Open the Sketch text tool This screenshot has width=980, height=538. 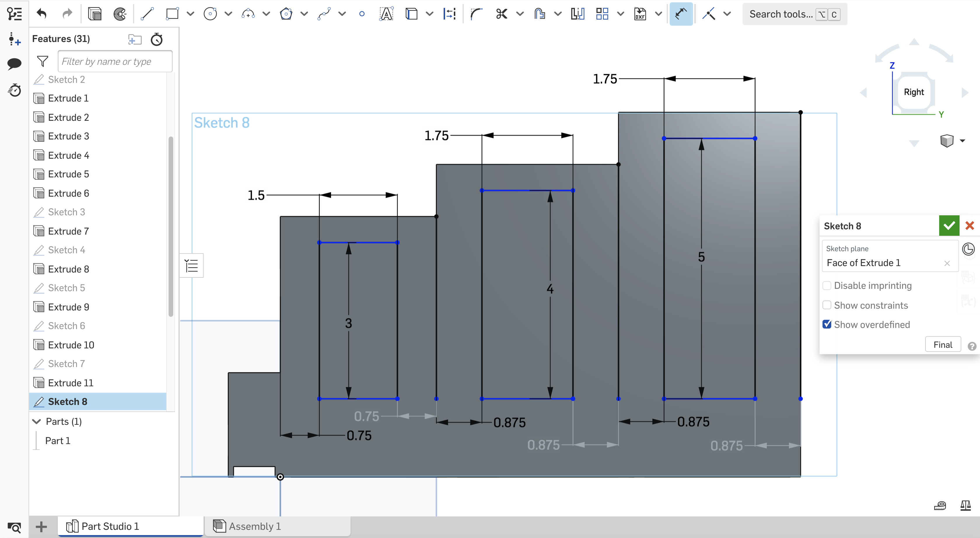pos(386,13)
